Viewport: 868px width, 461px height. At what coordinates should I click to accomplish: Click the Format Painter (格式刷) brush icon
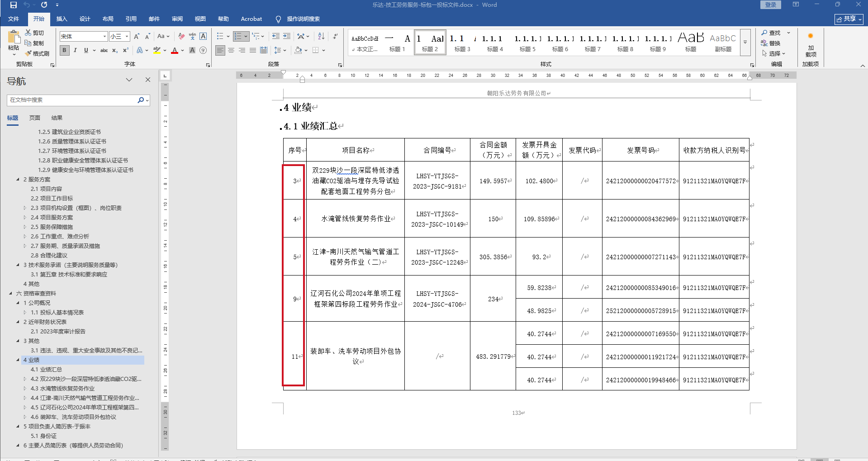pos(28,53)
